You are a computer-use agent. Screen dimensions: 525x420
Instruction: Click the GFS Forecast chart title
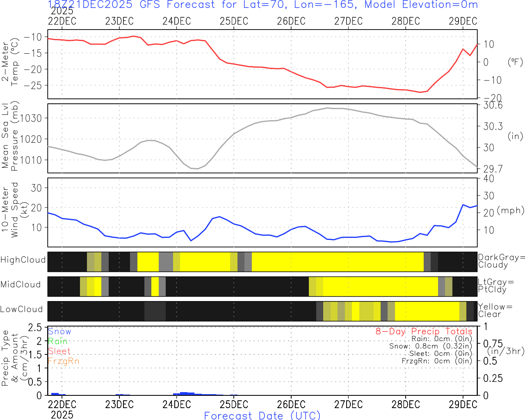[x=263, y=5]
